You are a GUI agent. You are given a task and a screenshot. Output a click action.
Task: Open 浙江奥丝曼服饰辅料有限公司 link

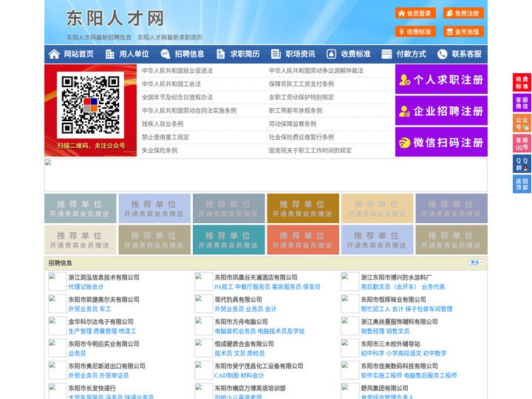coord(399,321)
